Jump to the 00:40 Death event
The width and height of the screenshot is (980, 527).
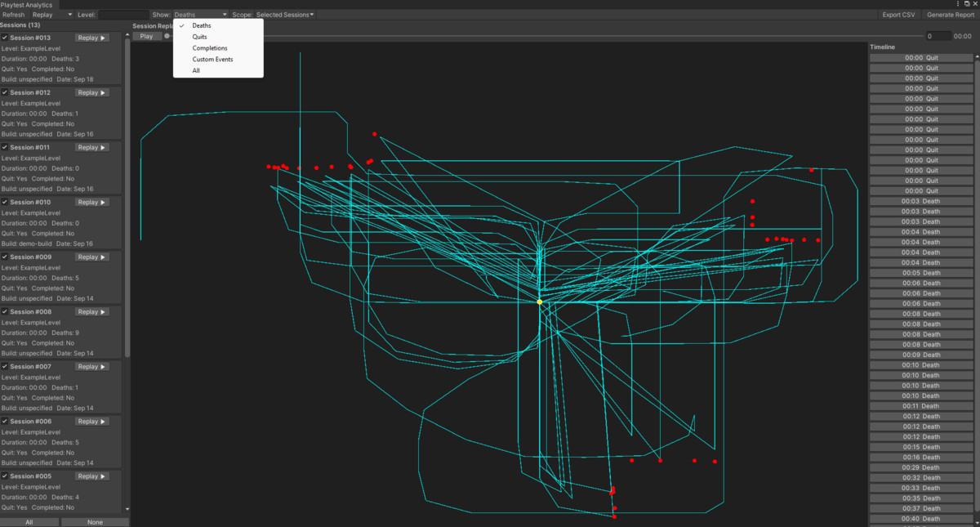click(921, 519)
